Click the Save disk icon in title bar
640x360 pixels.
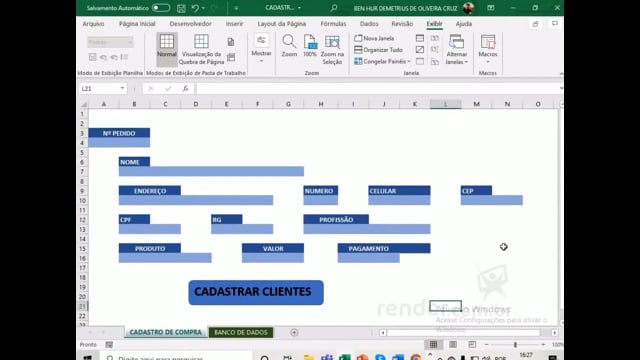(181, 8)
